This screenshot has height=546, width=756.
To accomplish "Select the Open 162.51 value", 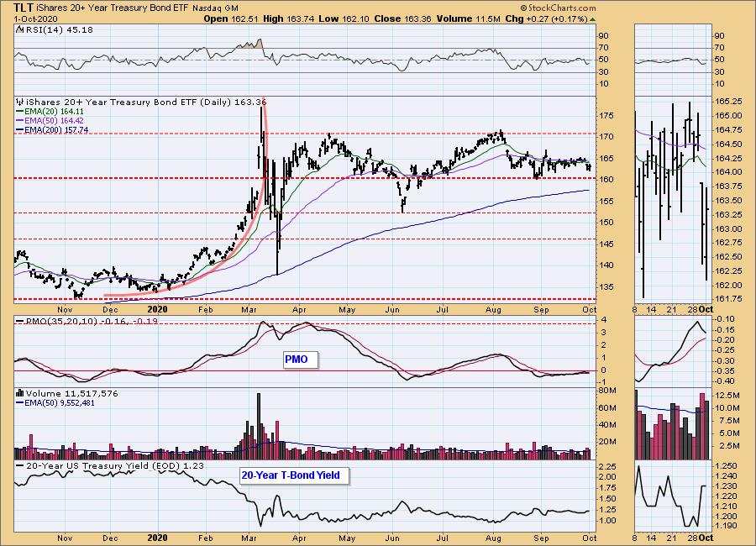I will click(231, 18).
